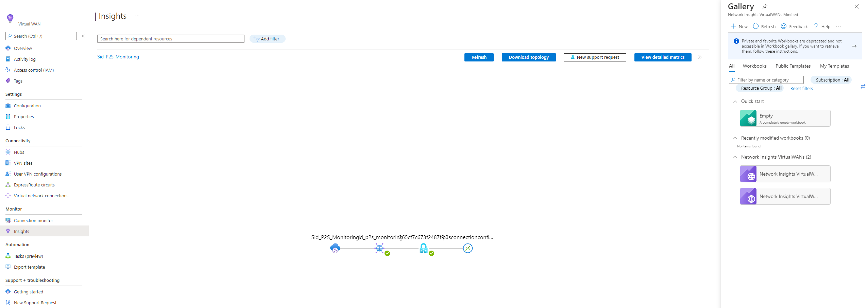Open Configuration settings
The height and width of the screenshot is (308, 868).
[x=27, y=106]
